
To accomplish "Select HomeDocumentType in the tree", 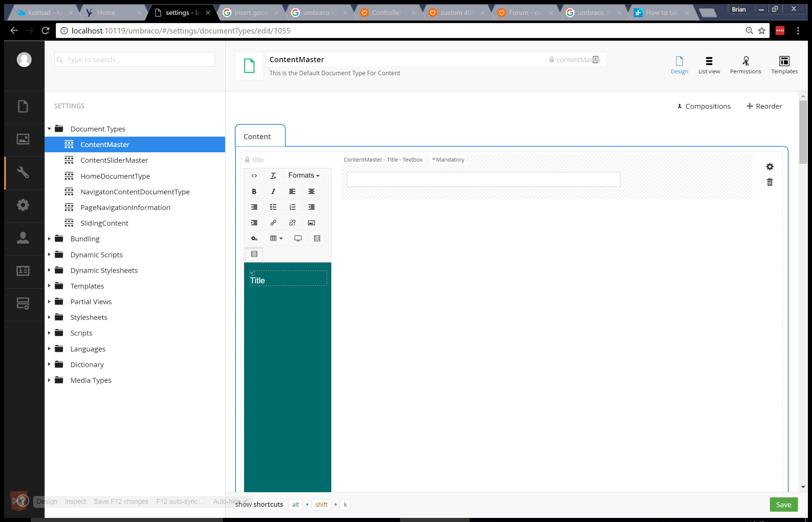I will coord(115,176).
